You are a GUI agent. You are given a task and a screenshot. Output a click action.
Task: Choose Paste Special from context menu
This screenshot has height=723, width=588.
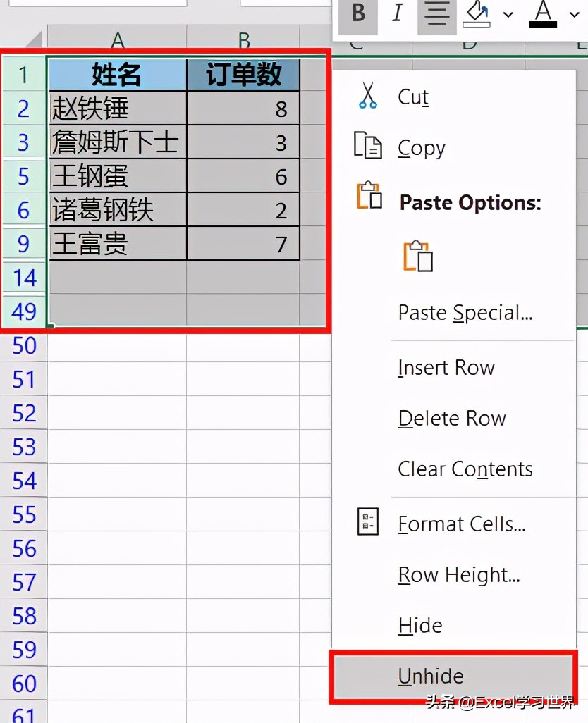[465, 313]
